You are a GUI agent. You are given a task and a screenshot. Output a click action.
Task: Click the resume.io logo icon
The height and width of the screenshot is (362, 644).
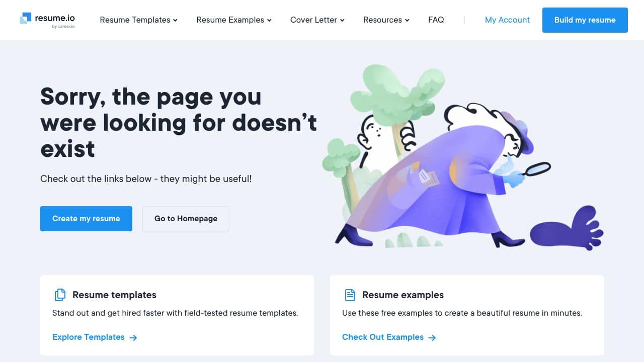click(25, 18)
